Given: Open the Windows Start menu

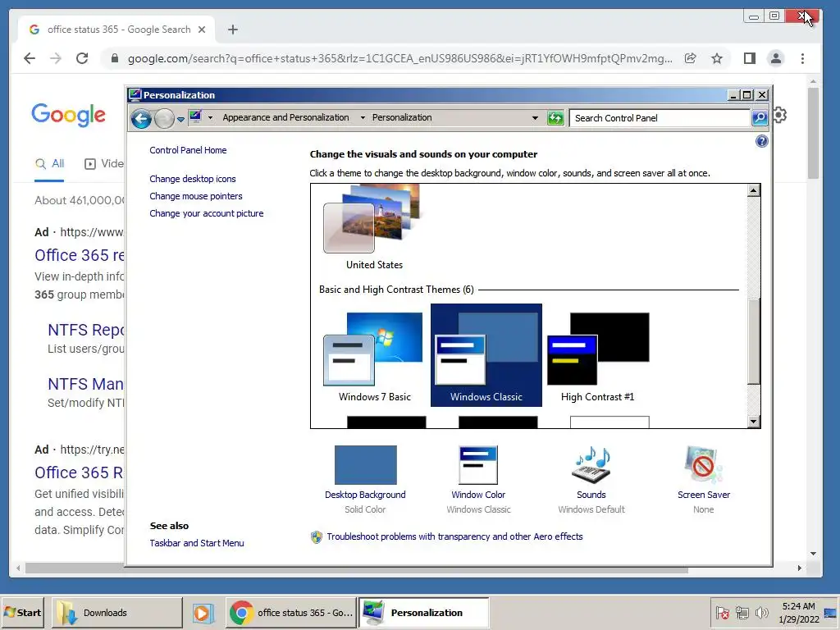Looking at the screenshot, I should (x=22, y=612).
